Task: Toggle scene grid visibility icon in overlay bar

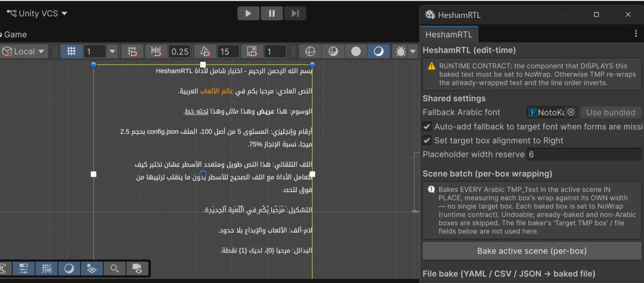Action: (x=47, y=269)
